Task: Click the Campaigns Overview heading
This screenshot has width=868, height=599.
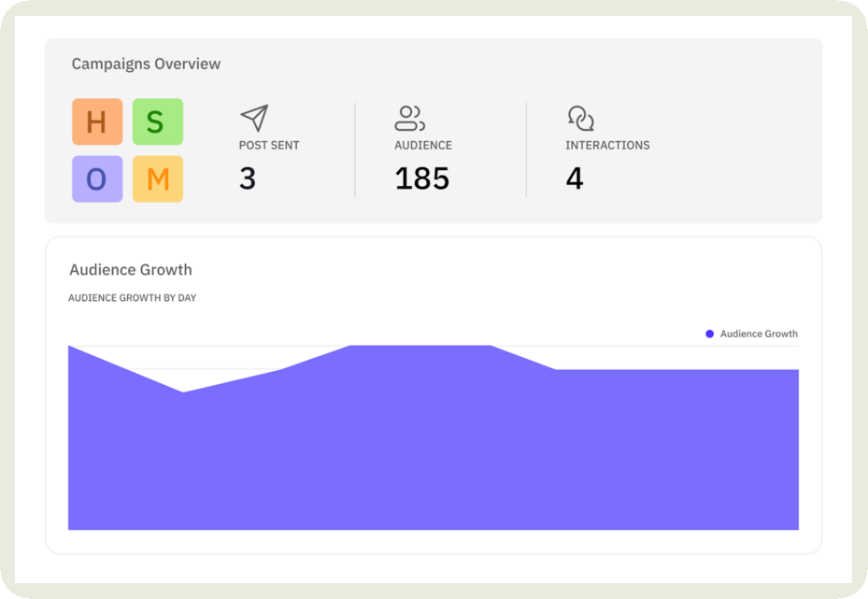Action: tap(146, 64)
